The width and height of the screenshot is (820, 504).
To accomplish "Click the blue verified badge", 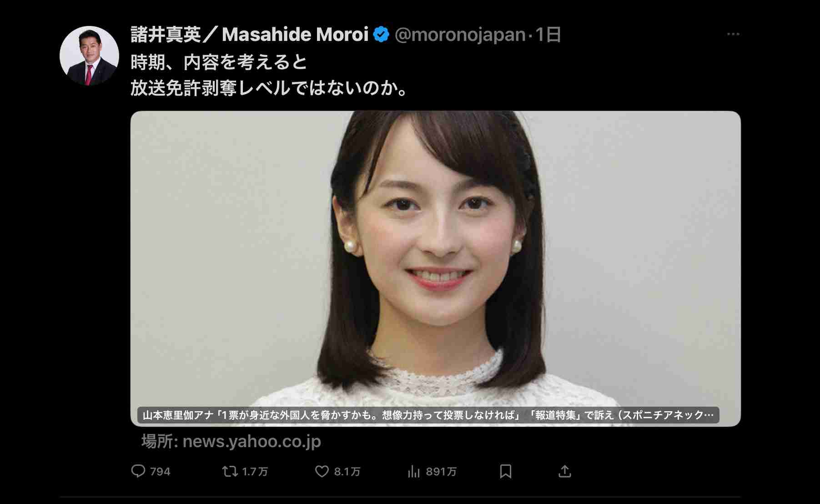I will coord(381,35).
